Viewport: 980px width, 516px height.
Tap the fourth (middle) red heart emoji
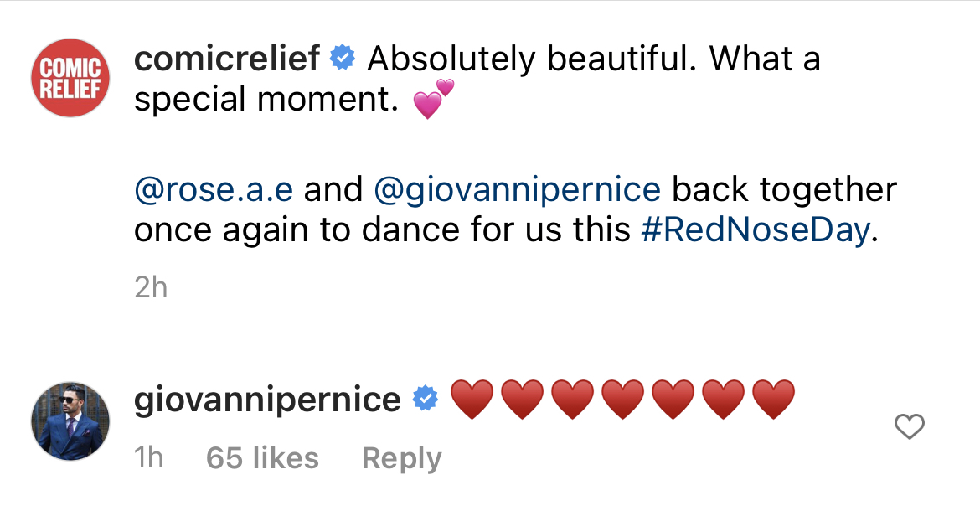(623, 399)
